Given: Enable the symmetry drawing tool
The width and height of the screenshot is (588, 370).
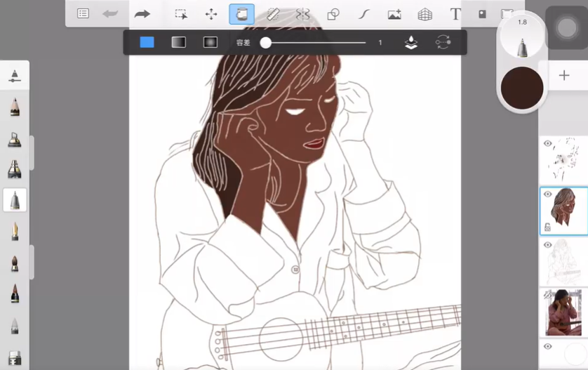Looking at the screenshot, I should pos(303,14).
